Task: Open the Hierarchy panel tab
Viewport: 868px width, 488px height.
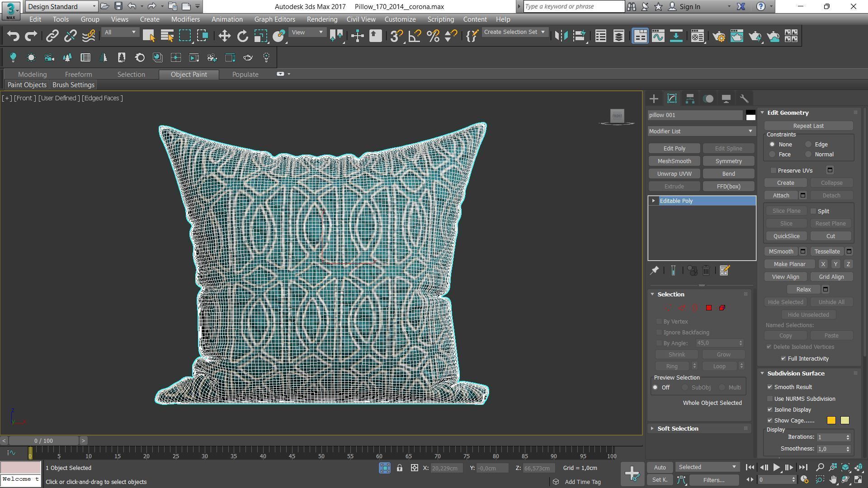Action: point(690,99)
